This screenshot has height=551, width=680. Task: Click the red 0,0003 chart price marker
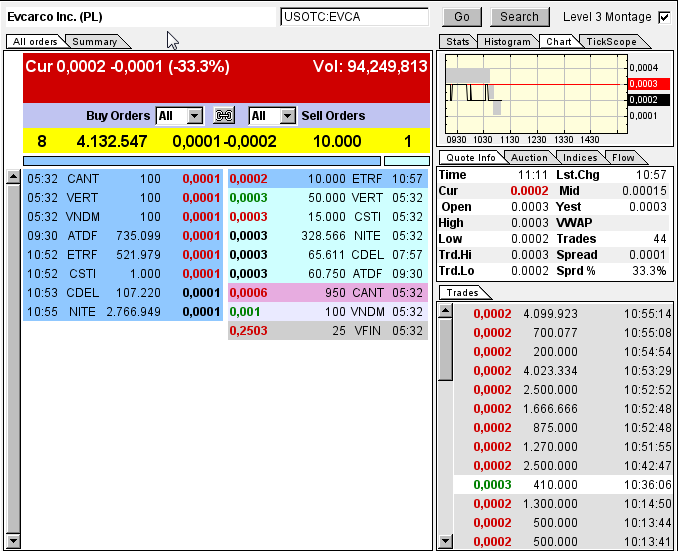click(x=649, y=84)
